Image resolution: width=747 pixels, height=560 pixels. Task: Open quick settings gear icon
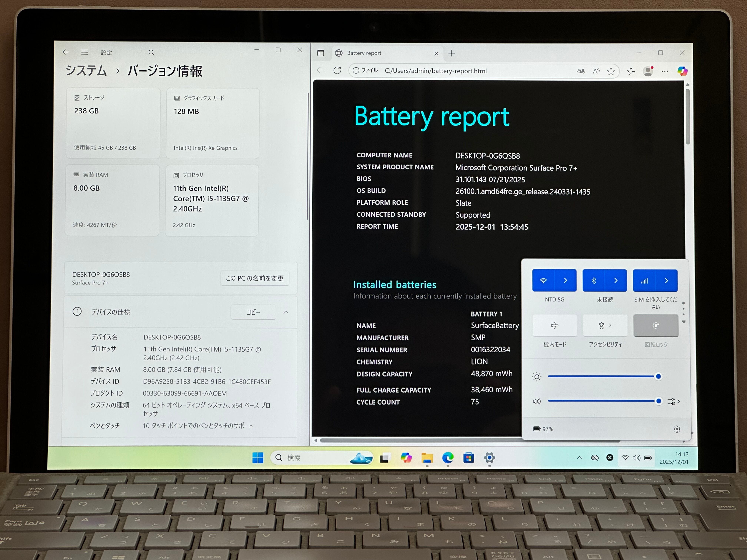tap(676, 429)
